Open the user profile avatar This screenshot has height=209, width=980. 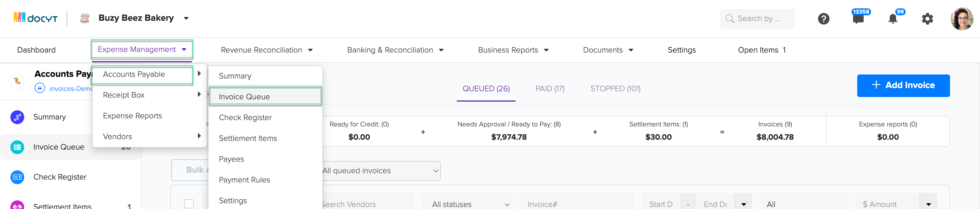click(962, 19)
